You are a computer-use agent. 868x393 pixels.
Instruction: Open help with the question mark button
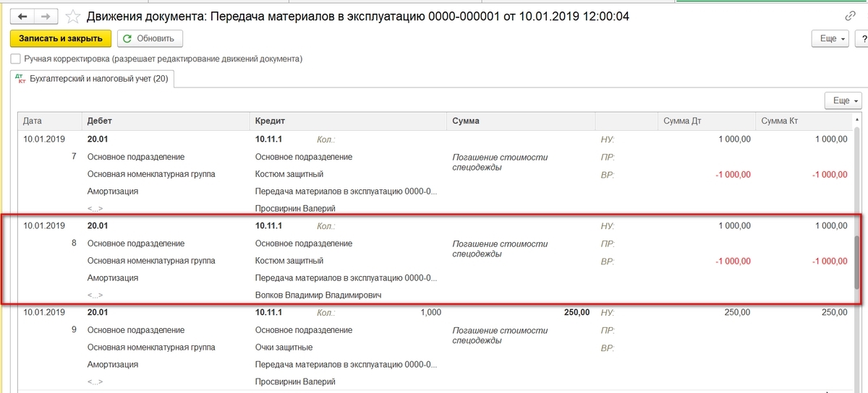pyautogui.click(x=861, y=39)
